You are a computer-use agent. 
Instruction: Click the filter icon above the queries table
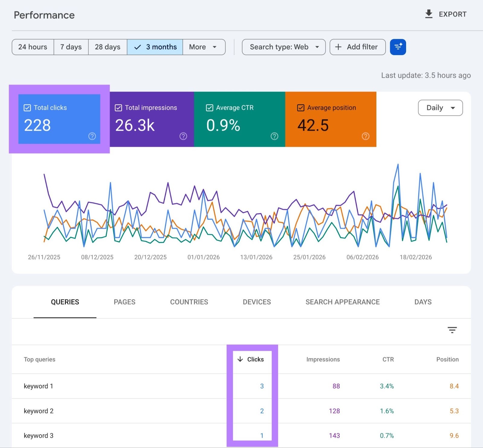click(x=452, y=330)
